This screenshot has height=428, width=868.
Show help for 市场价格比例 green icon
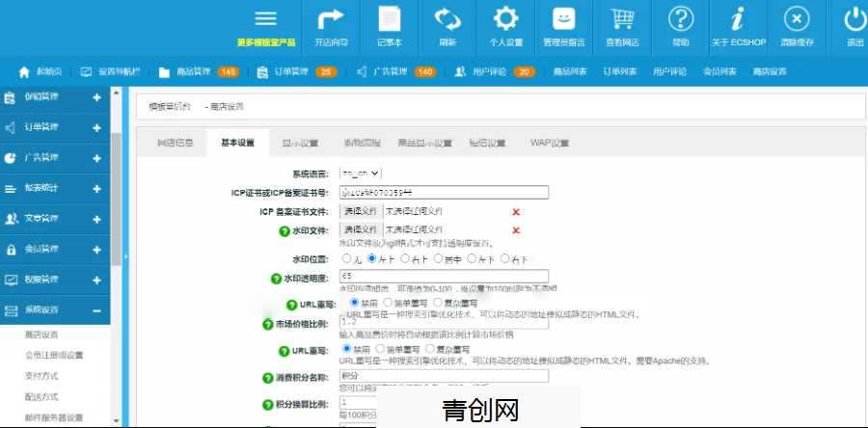point(268,325)
